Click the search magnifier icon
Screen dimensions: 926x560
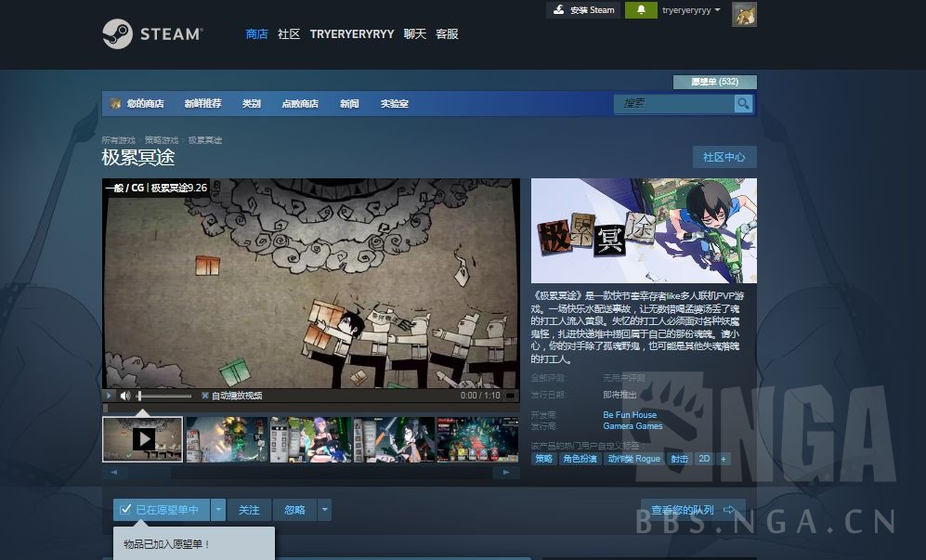click(743, 104)
